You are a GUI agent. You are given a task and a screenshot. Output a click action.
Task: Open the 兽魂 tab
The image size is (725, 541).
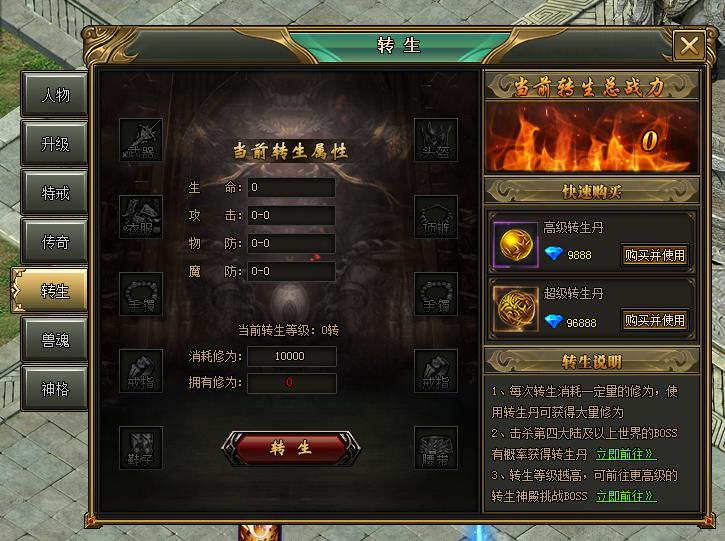[55, 340]
